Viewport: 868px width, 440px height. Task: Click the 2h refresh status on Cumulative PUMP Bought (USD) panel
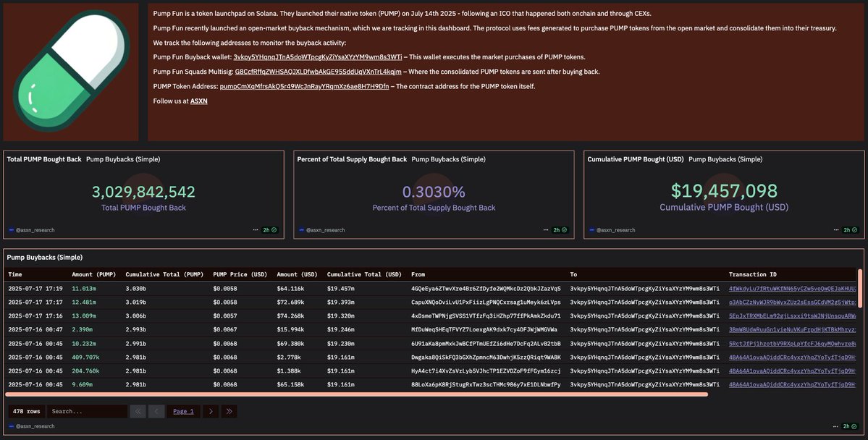[851, 229]
